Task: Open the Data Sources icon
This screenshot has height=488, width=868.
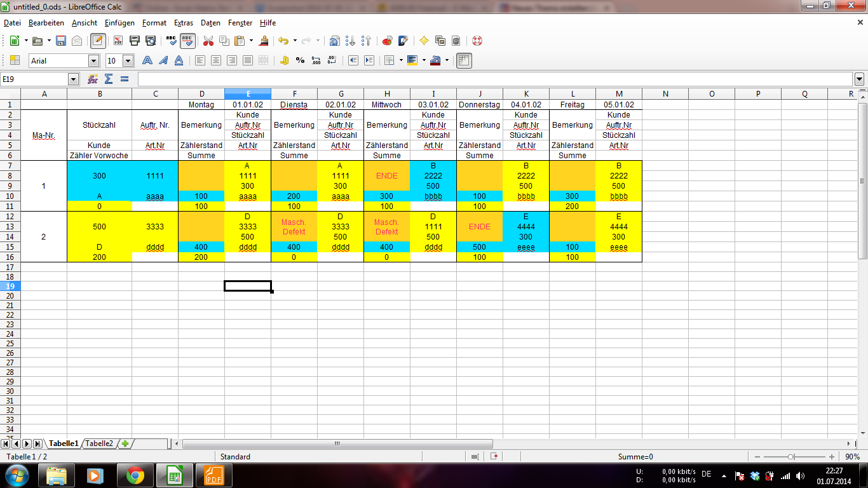Action: coord(456,41)
